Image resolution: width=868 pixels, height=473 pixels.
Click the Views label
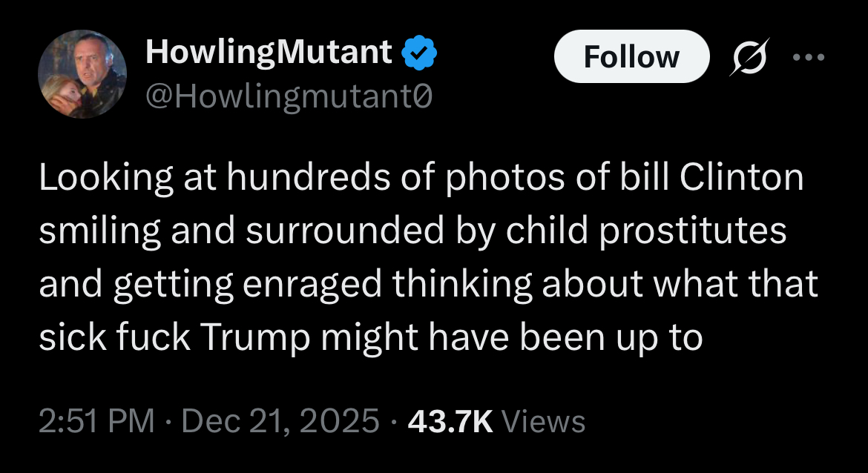coord(544,421)
